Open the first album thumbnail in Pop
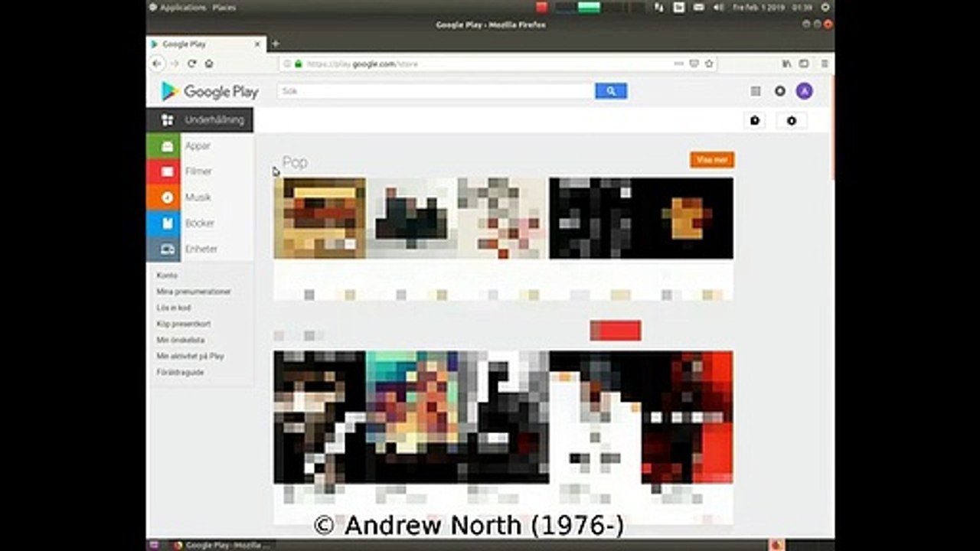 (x=319, y=218)
